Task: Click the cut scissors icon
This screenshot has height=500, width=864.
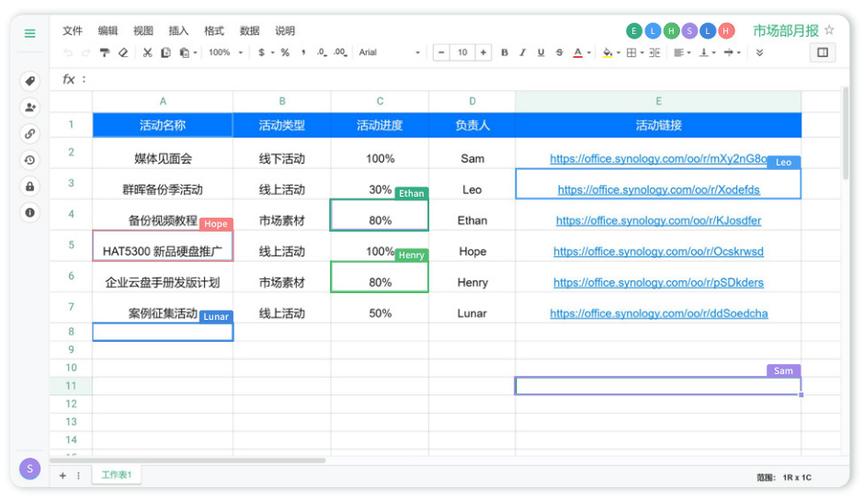Action: click(147, 53)
